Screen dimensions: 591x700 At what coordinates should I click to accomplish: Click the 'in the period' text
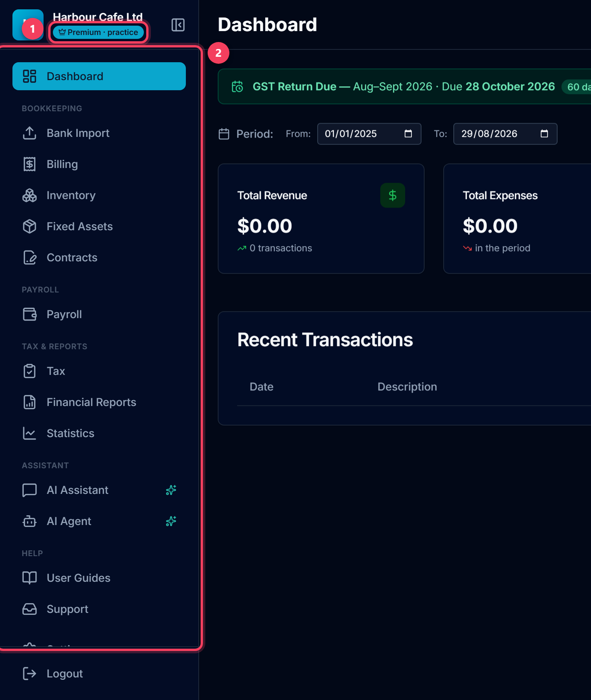(x=503, y=248)
